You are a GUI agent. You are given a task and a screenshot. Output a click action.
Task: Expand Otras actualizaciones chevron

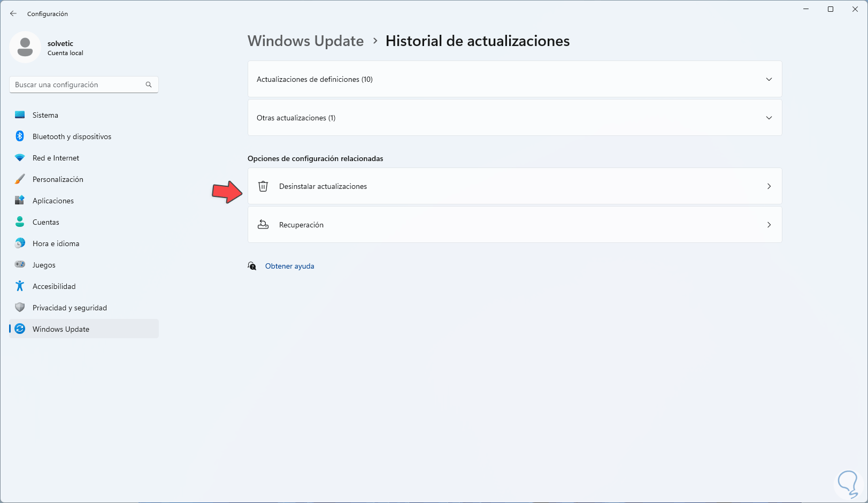[769, 118]
